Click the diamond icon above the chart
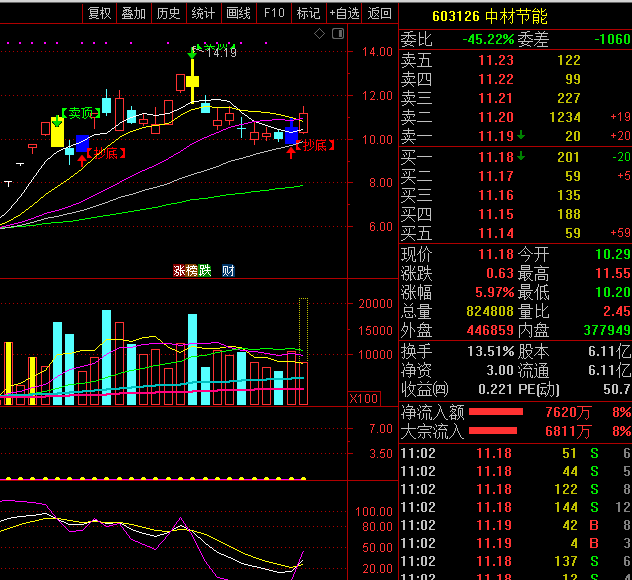 (x=319, y=34)
